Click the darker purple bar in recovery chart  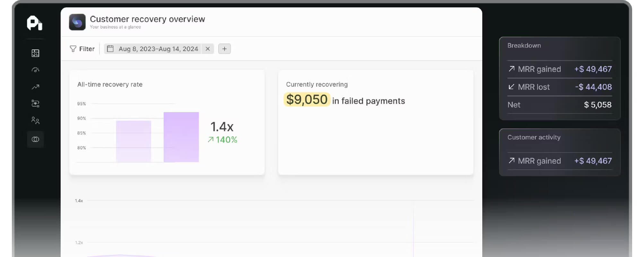(x=181, y=137)
